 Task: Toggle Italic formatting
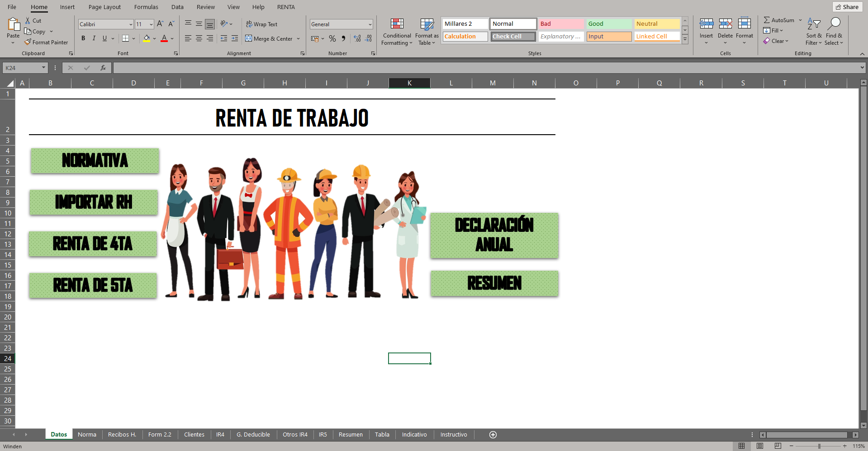(x=94, y=38)
